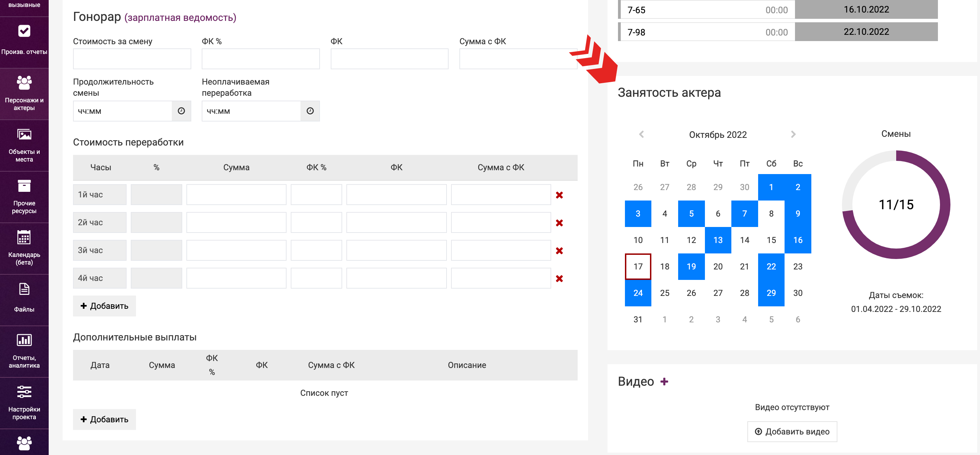
Task: Click the plus icon next to Видео
Action: [664, 382]
